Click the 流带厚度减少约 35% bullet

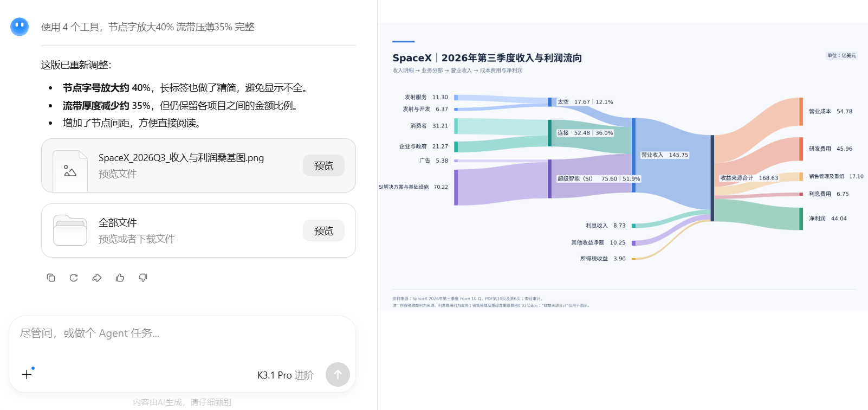coord(182,105)
